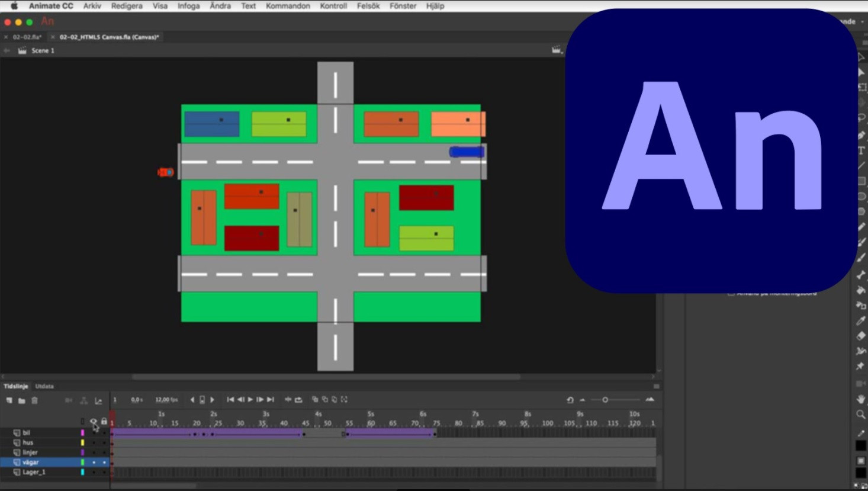The image size is (868, 491).
Task: Click the edit multiple frames icon
Action: pyautogui.click(x=335, y=400)
